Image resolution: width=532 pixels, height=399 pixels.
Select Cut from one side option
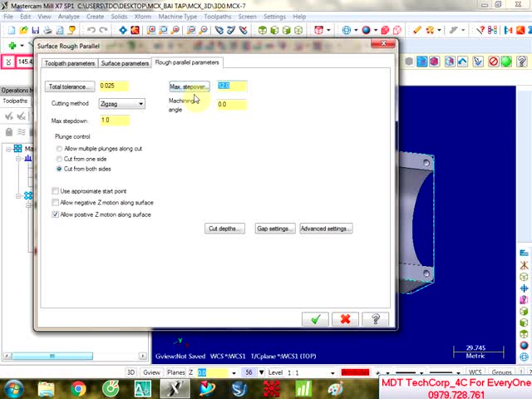point(59,159)
